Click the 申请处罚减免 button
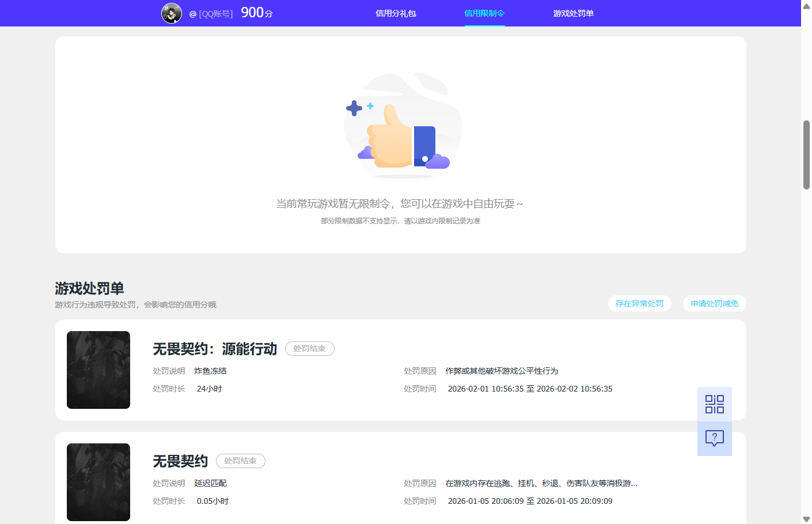Image resolution: width=812 pixels, height=524 pixels. (714, 303)
